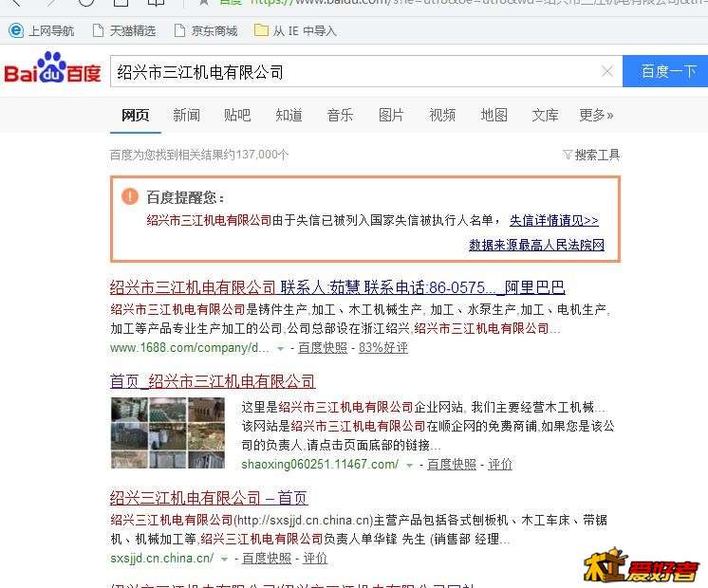Expand the dropdown arrow beside sxsjjd.cn.china.cn
This screenshot has height=588, width=708.
(224, 560)
